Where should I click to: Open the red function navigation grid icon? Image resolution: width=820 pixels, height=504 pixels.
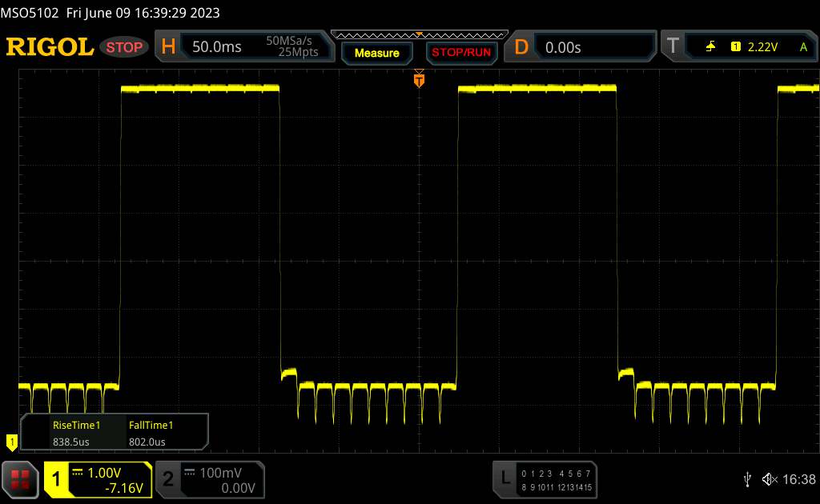pos(21,478)
